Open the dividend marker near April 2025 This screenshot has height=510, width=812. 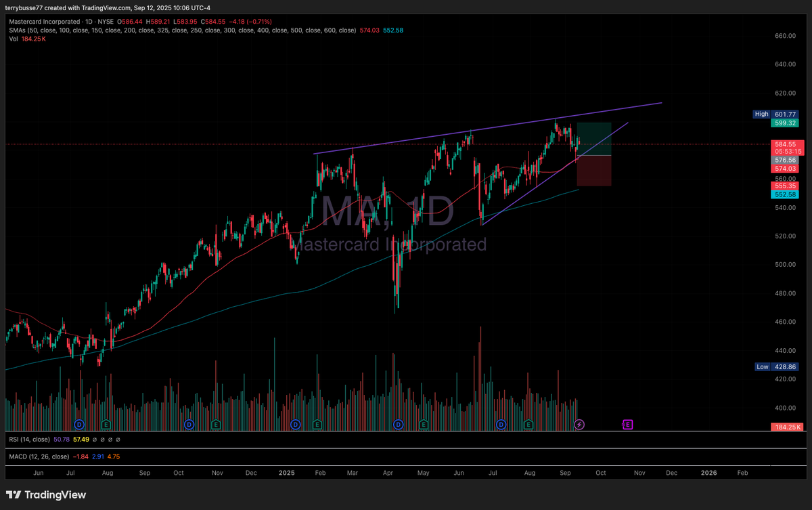(x=399, y=424)
